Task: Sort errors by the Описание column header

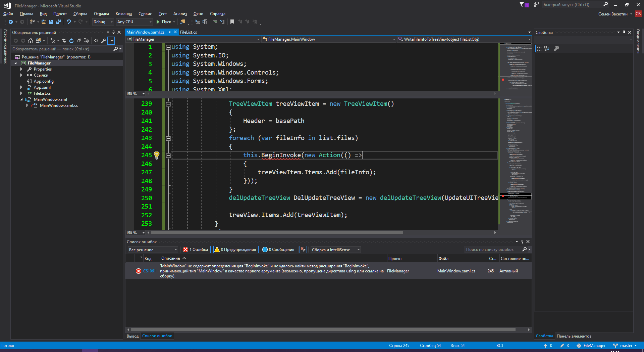Action: pos(273,259)
